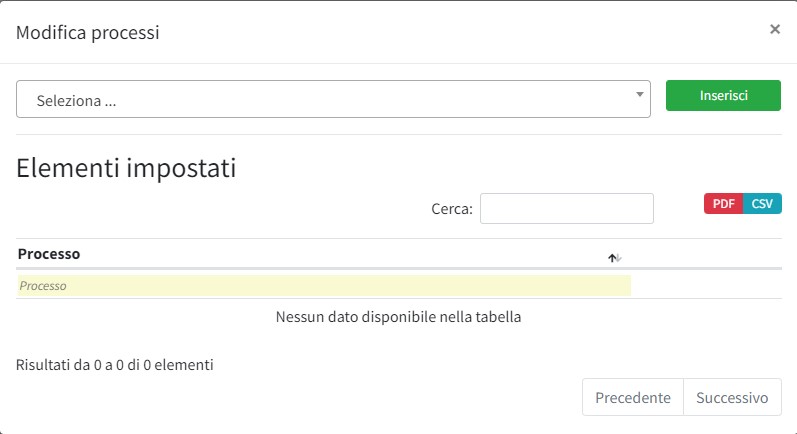
Task: Go to the Successivo page
Action: (732, 397)
